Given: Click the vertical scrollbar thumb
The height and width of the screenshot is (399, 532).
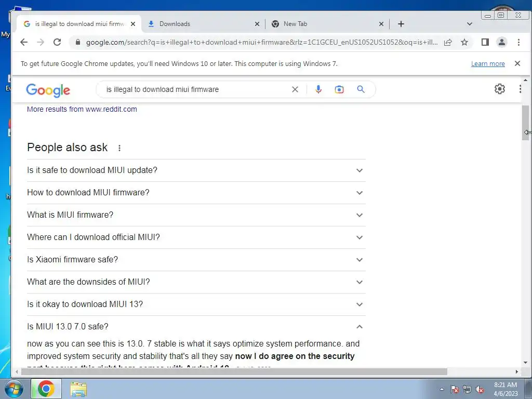Looking at the screenshot, I should (x=525, y=123).
